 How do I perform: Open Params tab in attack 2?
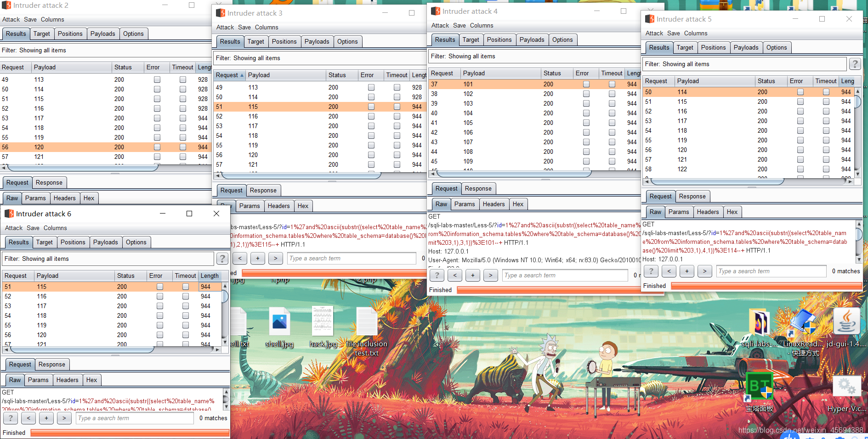click(x=35, y=198)
